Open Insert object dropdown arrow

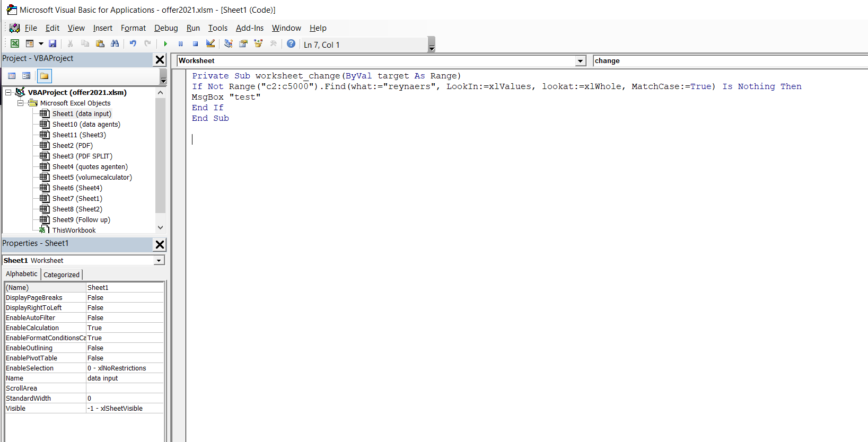click(x=41, y=43)
